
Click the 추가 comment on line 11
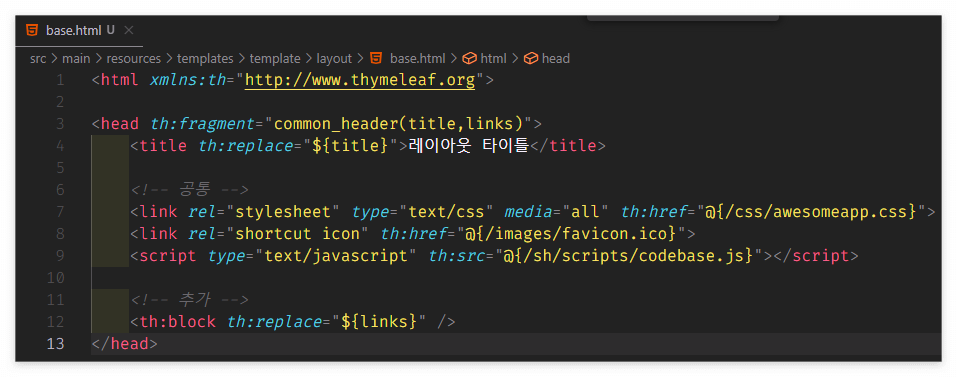click(189, 300)
